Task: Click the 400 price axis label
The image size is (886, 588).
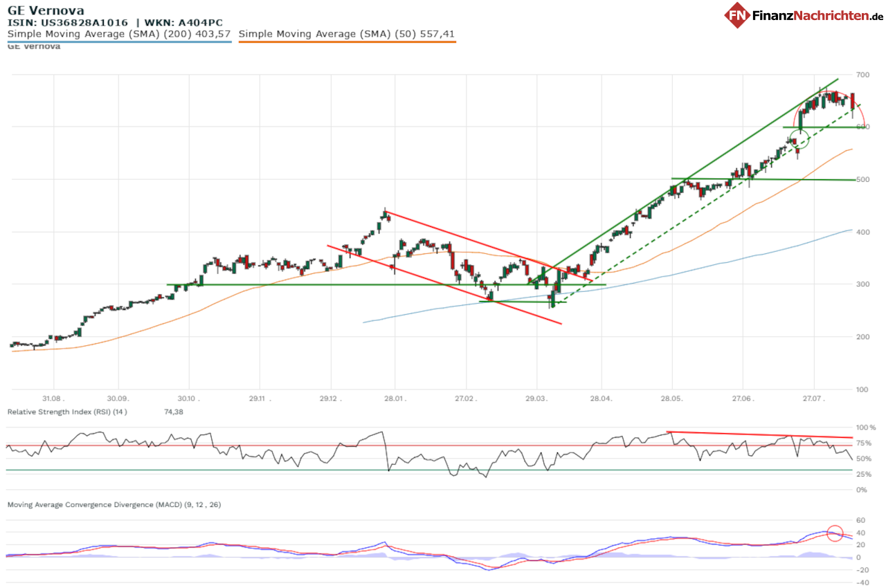Action: [x=862, y=232]
